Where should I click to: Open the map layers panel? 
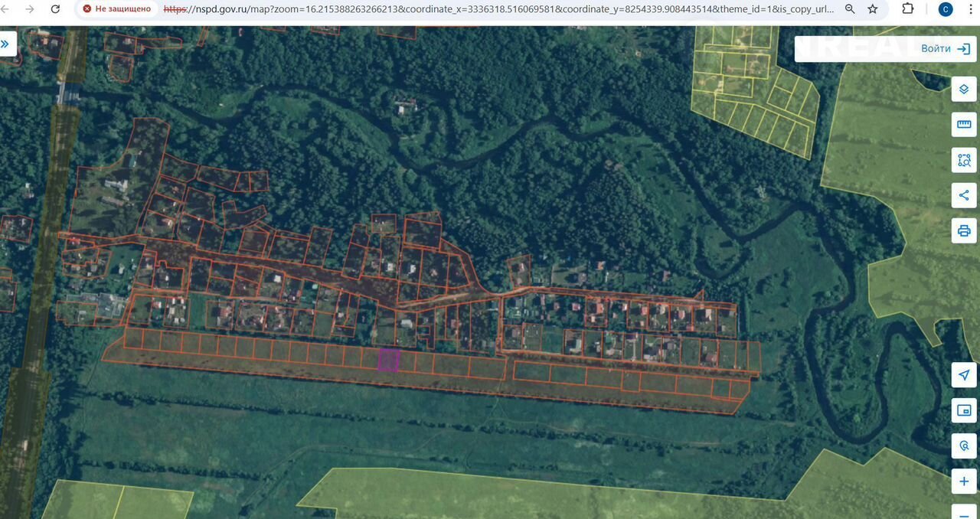[x=964, y=90]
